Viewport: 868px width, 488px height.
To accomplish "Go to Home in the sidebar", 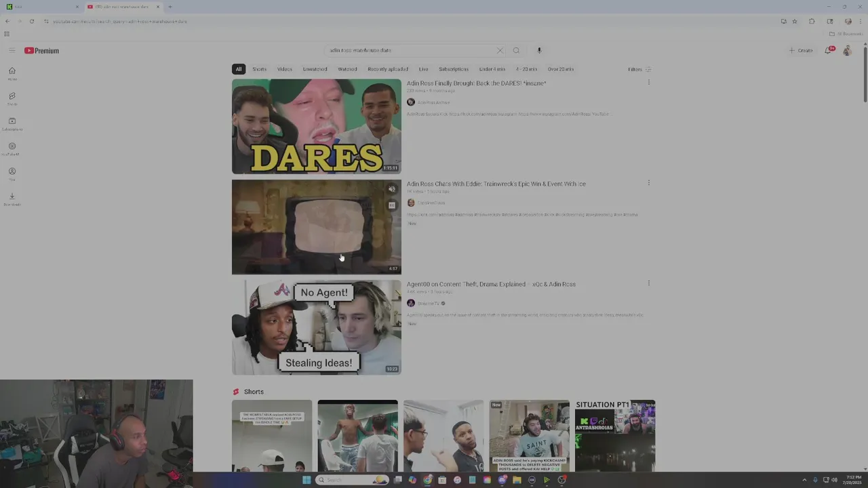I will click(12, 73).
